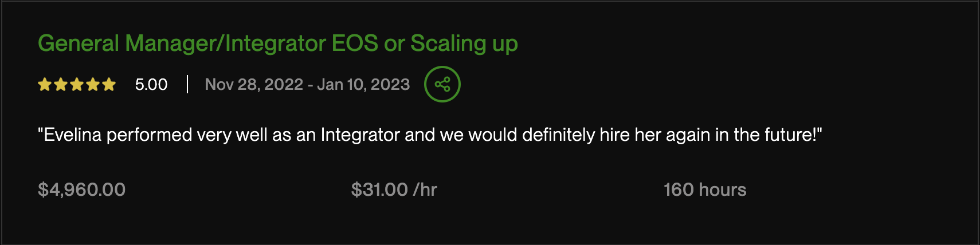Click the Nov 28, 2022 start date
Image resolution: width=980 pixels, height=245 pixels.
(254, 85)
